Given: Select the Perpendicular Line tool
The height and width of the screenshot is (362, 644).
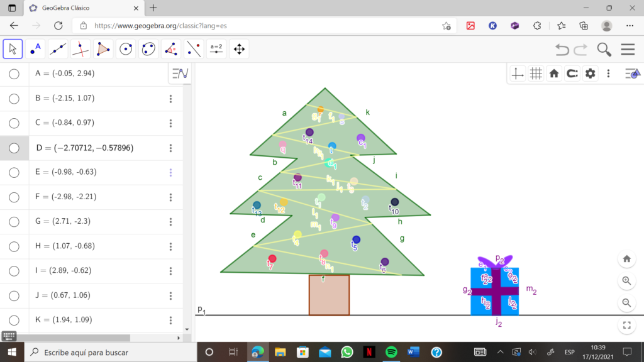Looking at the screenshot, I should click(80, 49).
